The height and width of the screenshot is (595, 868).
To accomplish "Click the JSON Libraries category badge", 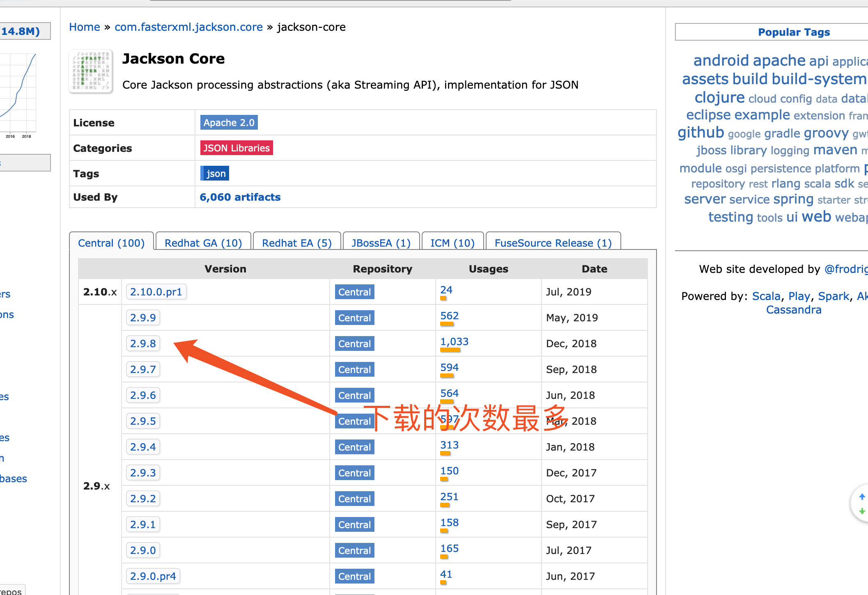I will coord(237,148).
